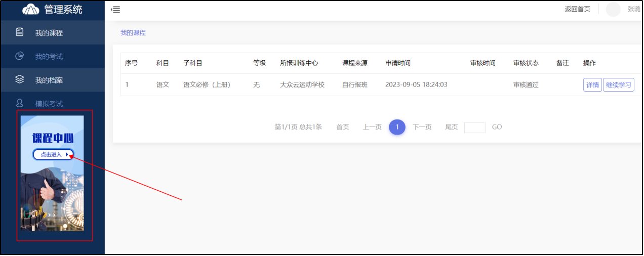644x256 pixels.
Task: Click the 2023-09-05 18:24:03 cell
Action: pyautogui.click(x=416, y=85)
